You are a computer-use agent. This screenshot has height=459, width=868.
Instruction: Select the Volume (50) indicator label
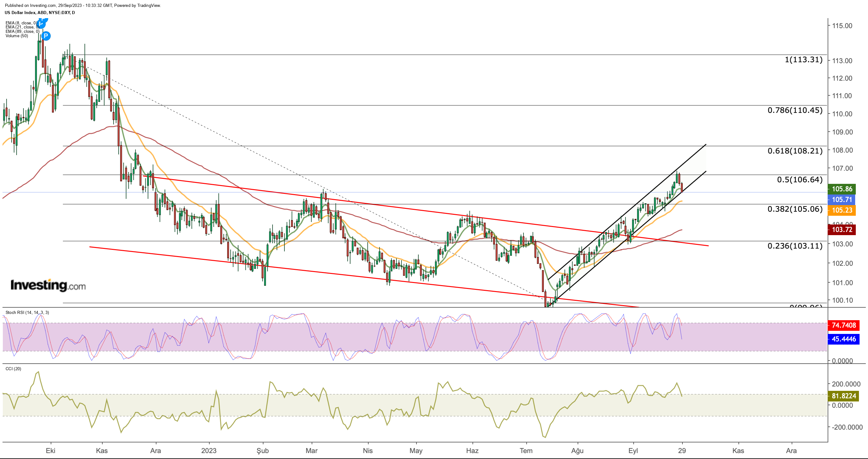tap(17, 36)
